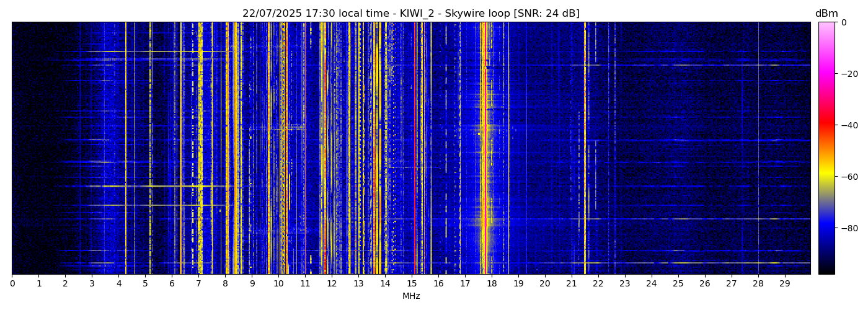
Task: Click the MHz x-axis label
Action: click(411, 296)
